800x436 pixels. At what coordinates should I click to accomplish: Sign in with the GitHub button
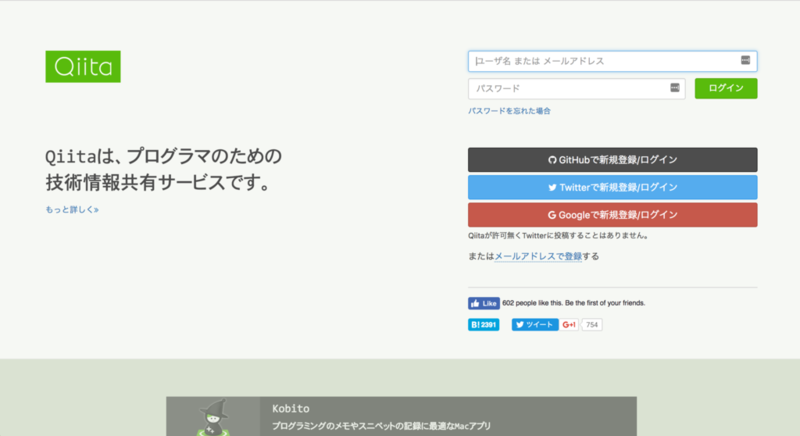[612, 160]
